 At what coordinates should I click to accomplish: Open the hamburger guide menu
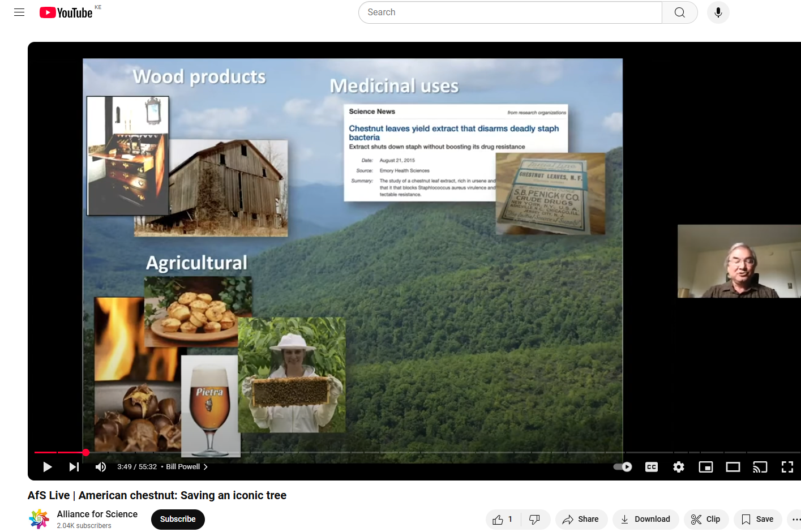19,12
